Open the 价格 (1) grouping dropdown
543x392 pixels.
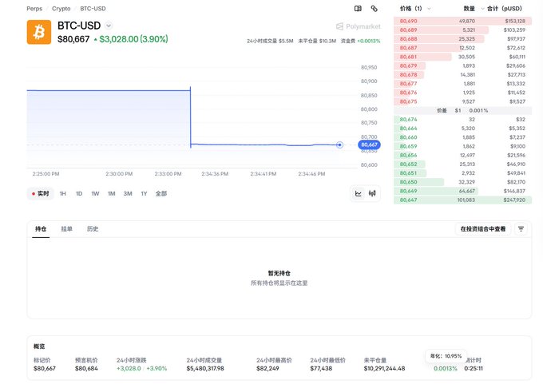[x=415, y=9]
